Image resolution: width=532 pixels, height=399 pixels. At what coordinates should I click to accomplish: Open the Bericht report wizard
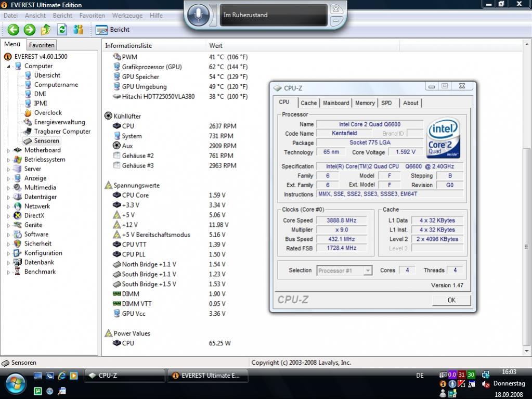coord(113,30)
